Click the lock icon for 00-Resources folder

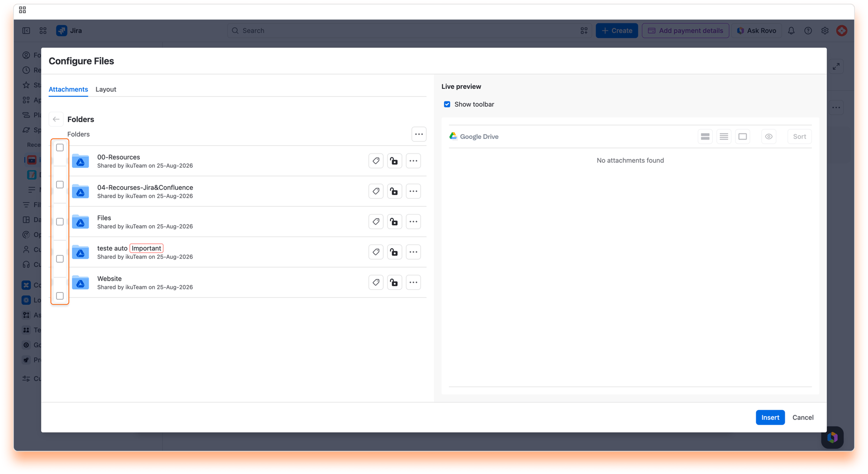(395, 161)
